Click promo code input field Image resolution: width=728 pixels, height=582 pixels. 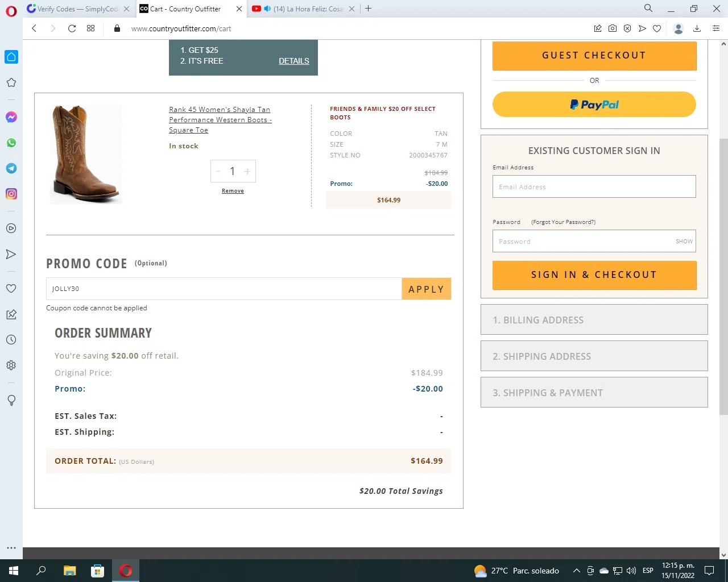tap(224, 289)
